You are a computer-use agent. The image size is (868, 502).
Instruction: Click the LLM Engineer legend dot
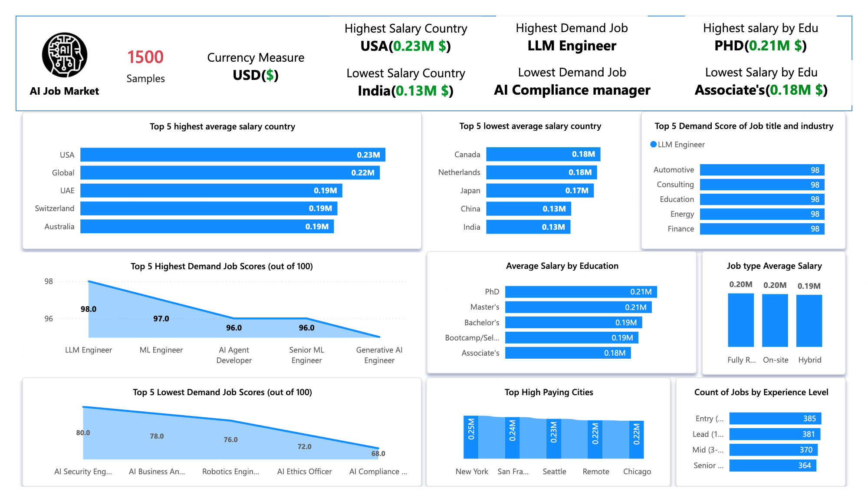[653, 145]
